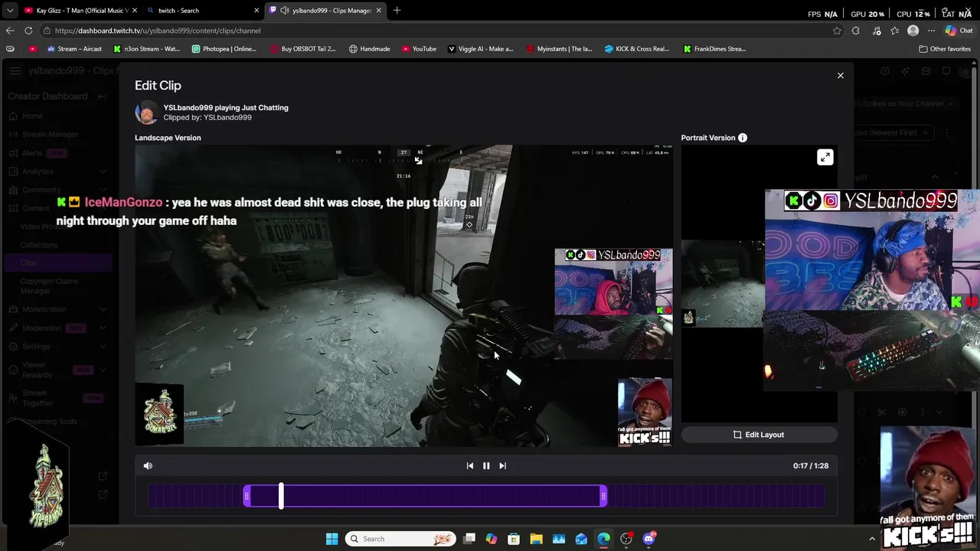Viewport: 980px width, 551px height.
Task: Open the Portrait Version info tooltip icon
Action: tap(743, 138)
